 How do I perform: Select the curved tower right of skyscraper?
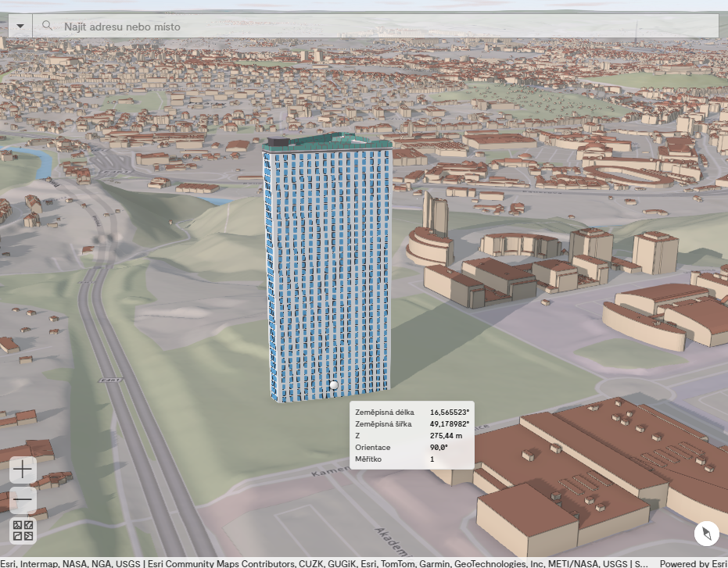[435, 213]
